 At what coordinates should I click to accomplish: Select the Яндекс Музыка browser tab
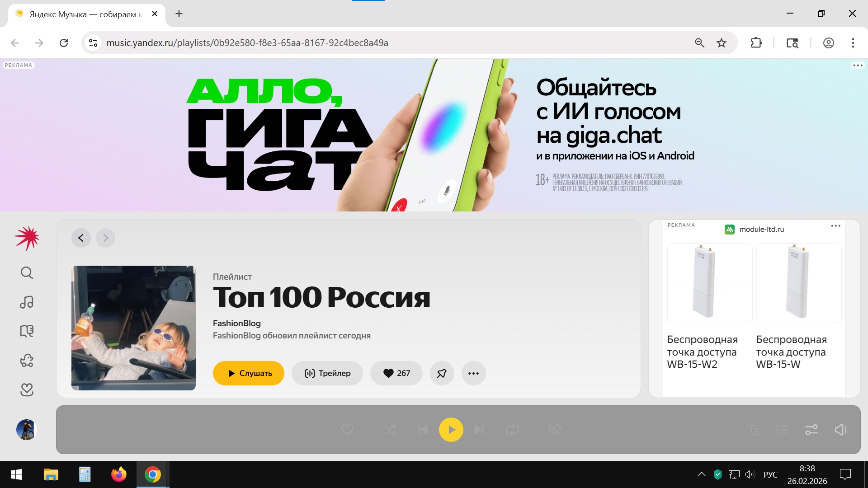click(x=86, y=14)
